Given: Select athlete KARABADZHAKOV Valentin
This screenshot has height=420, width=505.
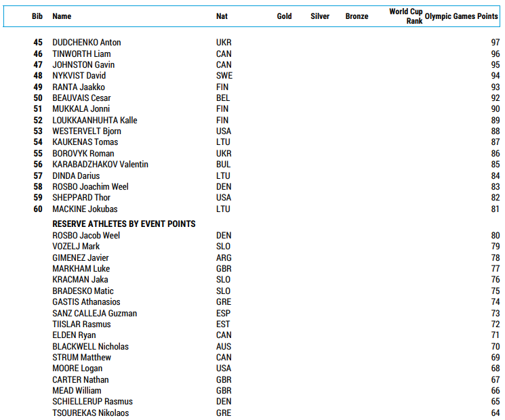Looking at the screenshot, I should (x=100, y=165).
